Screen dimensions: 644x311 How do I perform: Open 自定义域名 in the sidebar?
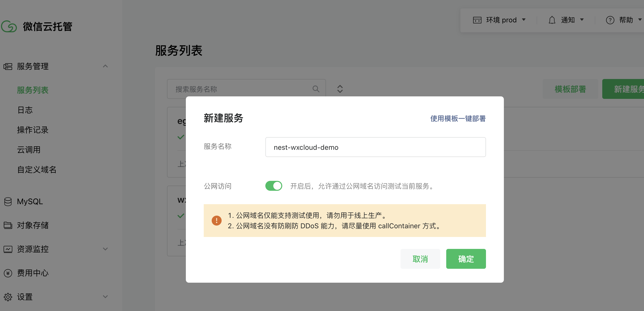click(x=37, y=169)
